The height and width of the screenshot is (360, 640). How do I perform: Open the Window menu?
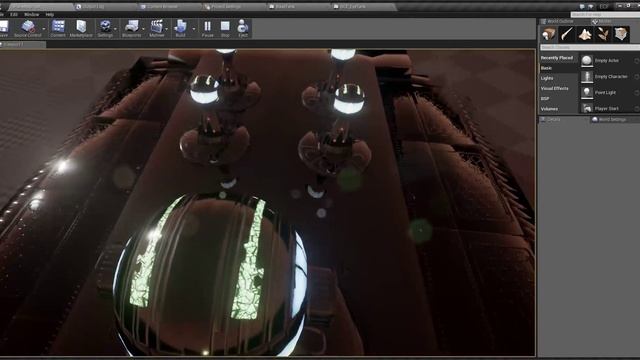(31, 14)
